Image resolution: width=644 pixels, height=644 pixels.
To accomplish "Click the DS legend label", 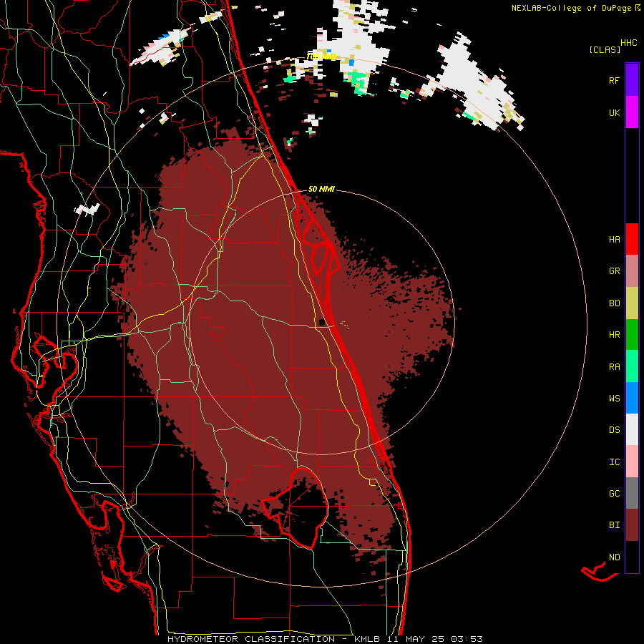I will tap(614, 429).
